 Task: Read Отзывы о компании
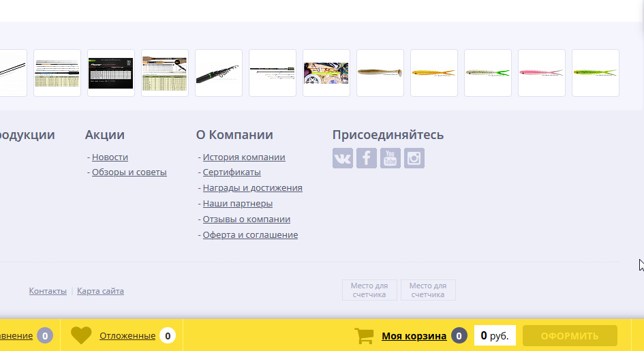(x=247, y=219)
